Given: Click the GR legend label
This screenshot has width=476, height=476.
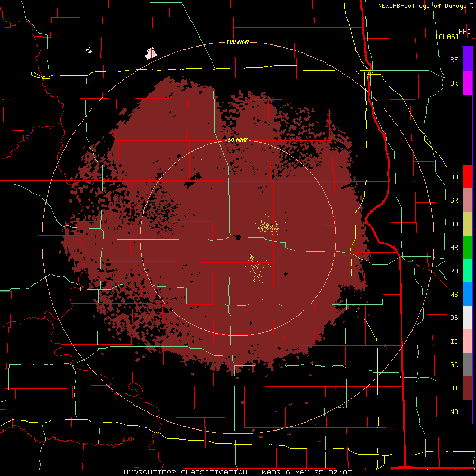Looking at the screenshot, I should [454, 200].
